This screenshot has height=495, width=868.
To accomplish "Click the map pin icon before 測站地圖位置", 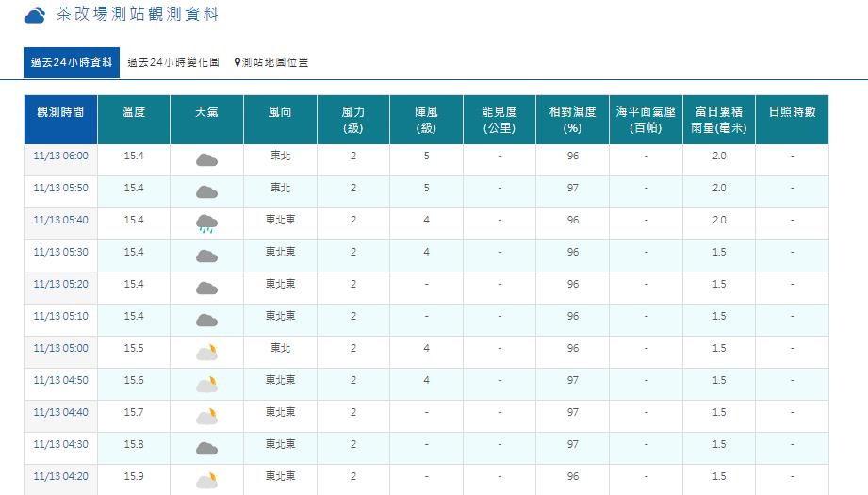I will pyautogui.click(x=237, y=62).
